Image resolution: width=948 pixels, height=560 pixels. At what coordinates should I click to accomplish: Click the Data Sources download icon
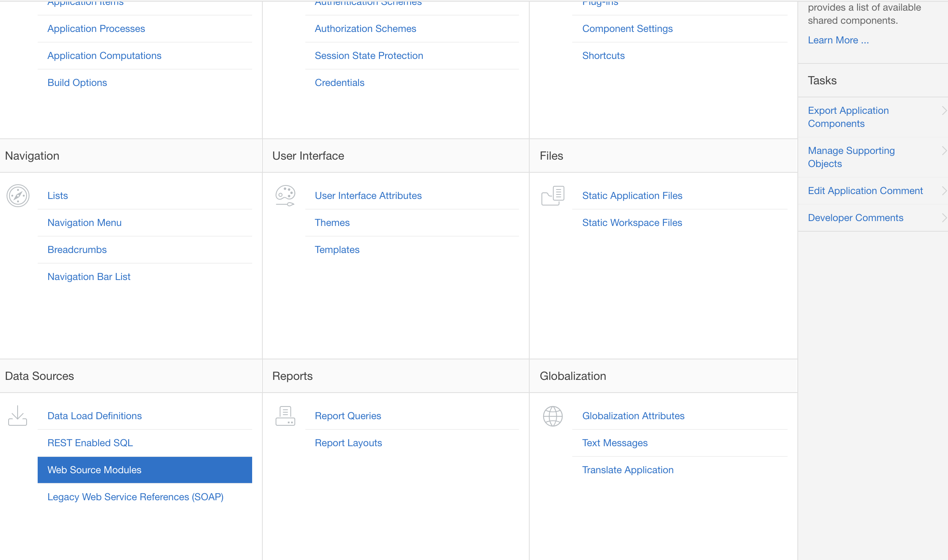(x=18, y=416)
